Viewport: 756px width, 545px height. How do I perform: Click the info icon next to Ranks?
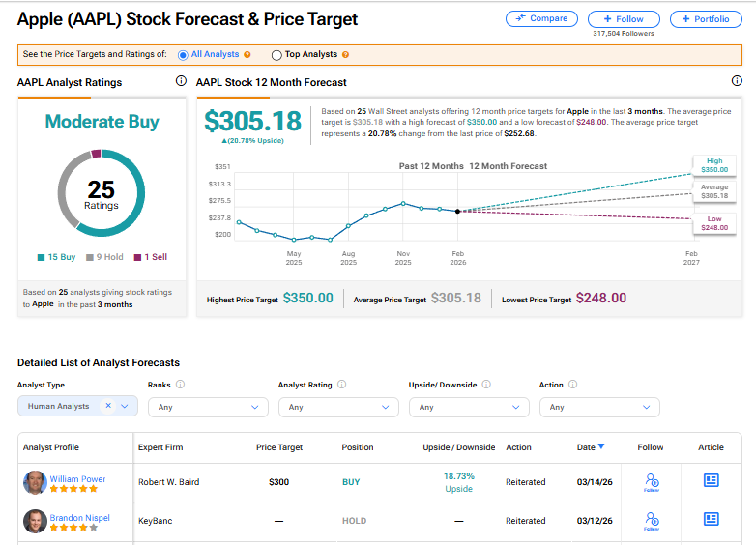[181, 385]
